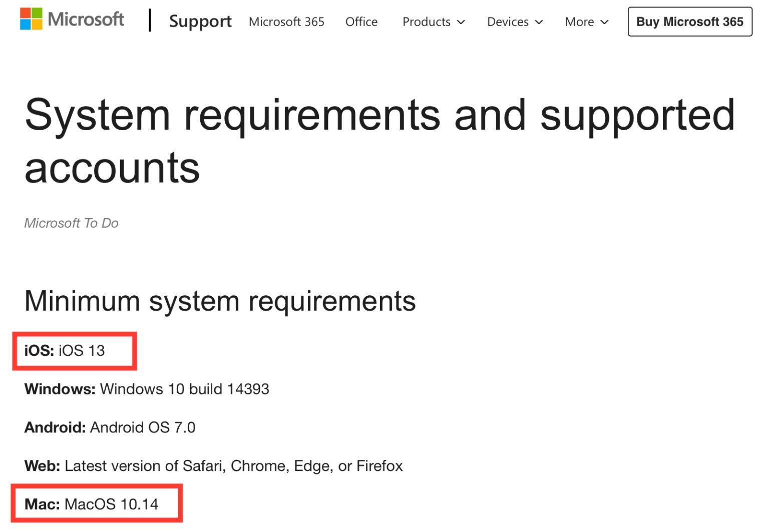The image size is (769, 532).
Task: Click the chevron next to Devices
Action: [539, 23]
